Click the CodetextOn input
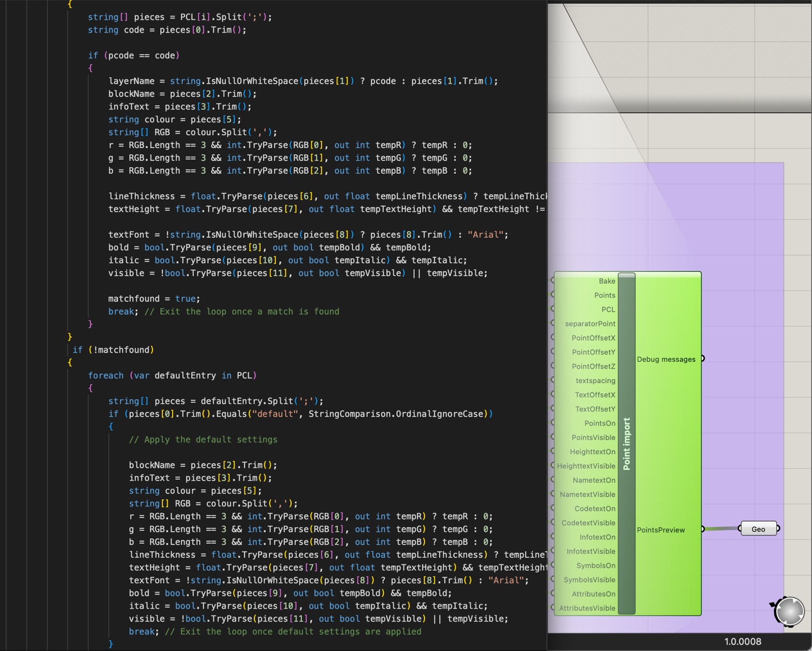812x651 pixels. point(595,509)
